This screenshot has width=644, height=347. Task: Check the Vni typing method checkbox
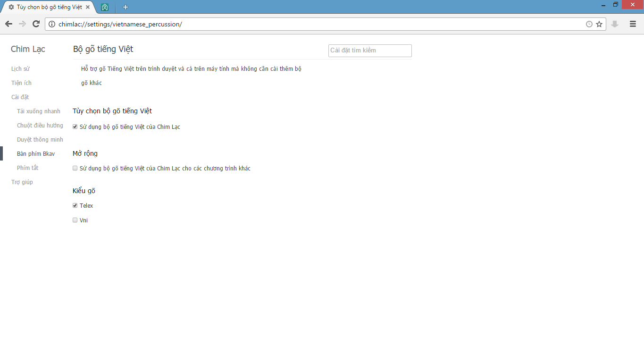[75, 220]
